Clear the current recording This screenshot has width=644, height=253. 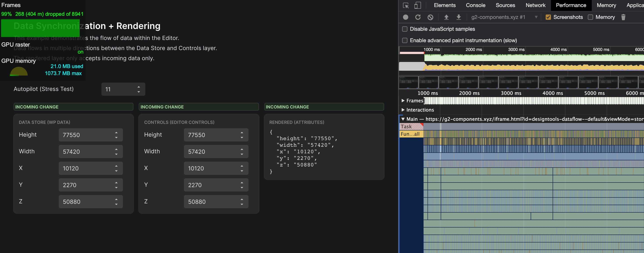[430, 17]
